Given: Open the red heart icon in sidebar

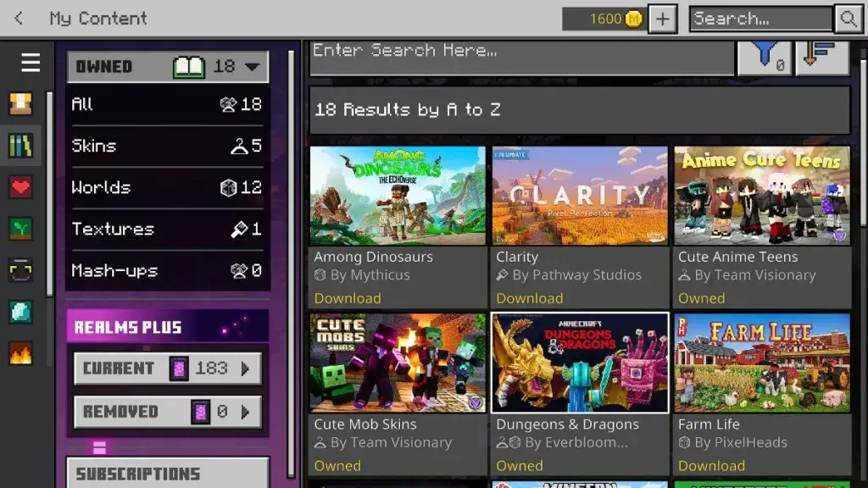Looking at the screenshot, I should point(20,187).
